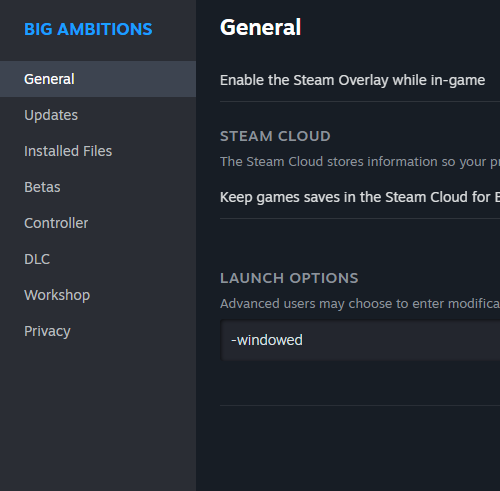This screenshot has height=491, width=500.
Task: Click divider line beneath Launch Options box
Action: (x=360, y=405)
